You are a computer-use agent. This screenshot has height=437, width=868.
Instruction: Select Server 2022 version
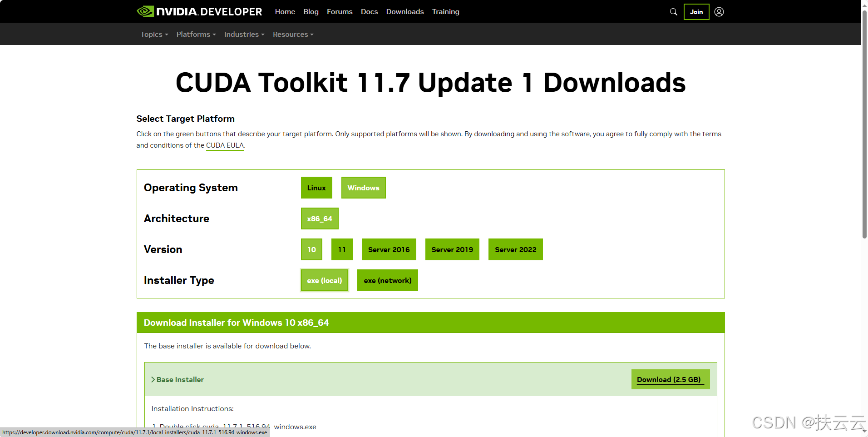click(x=516, y=249)
